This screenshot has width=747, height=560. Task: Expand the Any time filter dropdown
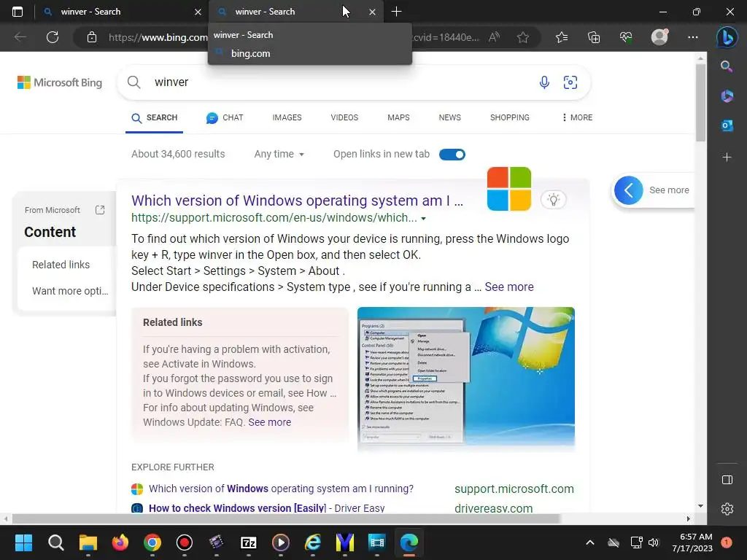tap(279, 155)
